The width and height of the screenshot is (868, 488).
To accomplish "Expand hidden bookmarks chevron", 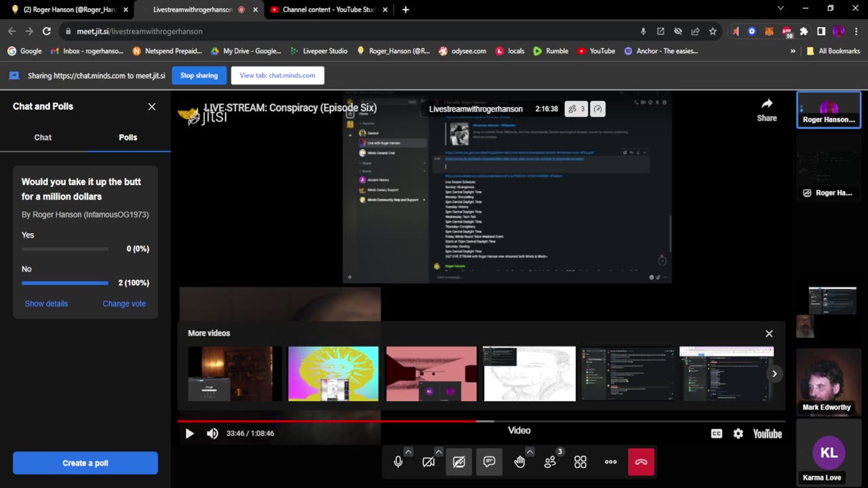I will click(793, 51).
